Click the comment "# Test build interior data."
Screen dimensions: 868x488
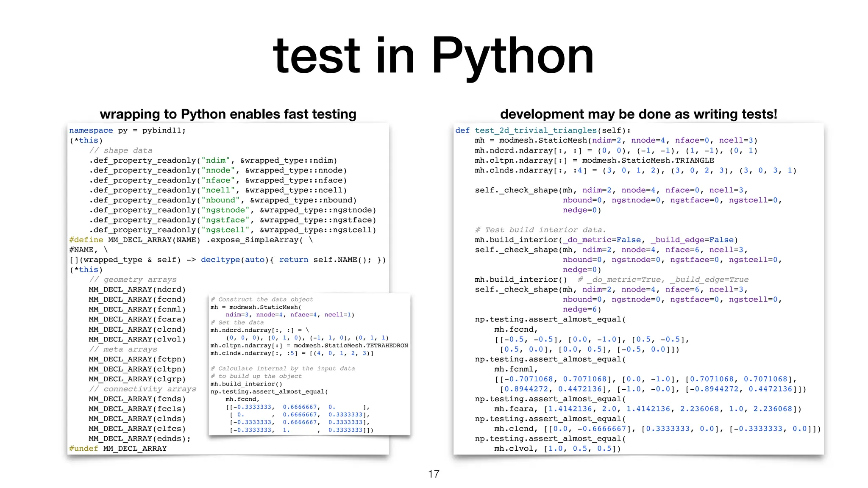point(540,230)
